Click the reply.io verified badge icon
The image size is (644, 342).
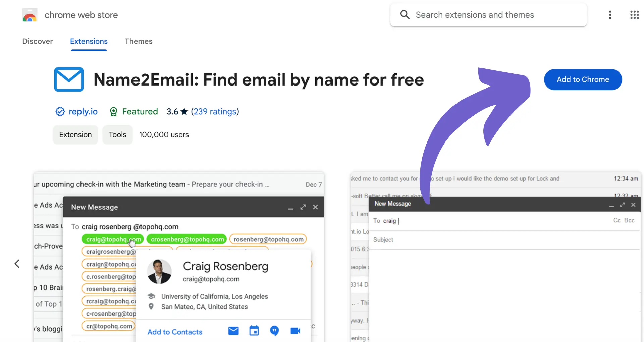click(x=60, y=111)
